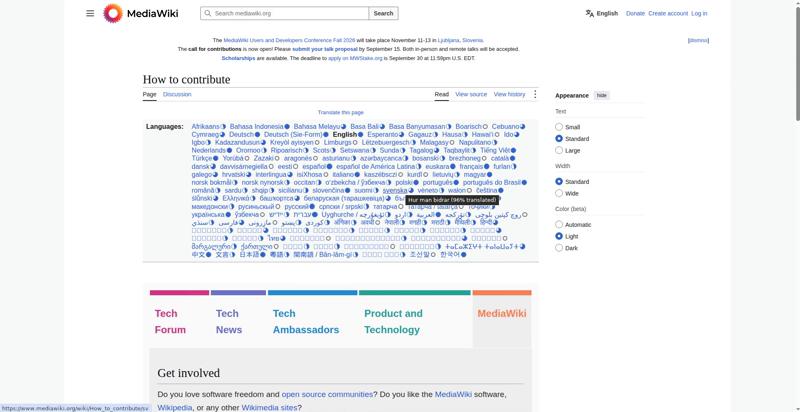Focus the Search mediawiki.org input field

tap(290, 13)
